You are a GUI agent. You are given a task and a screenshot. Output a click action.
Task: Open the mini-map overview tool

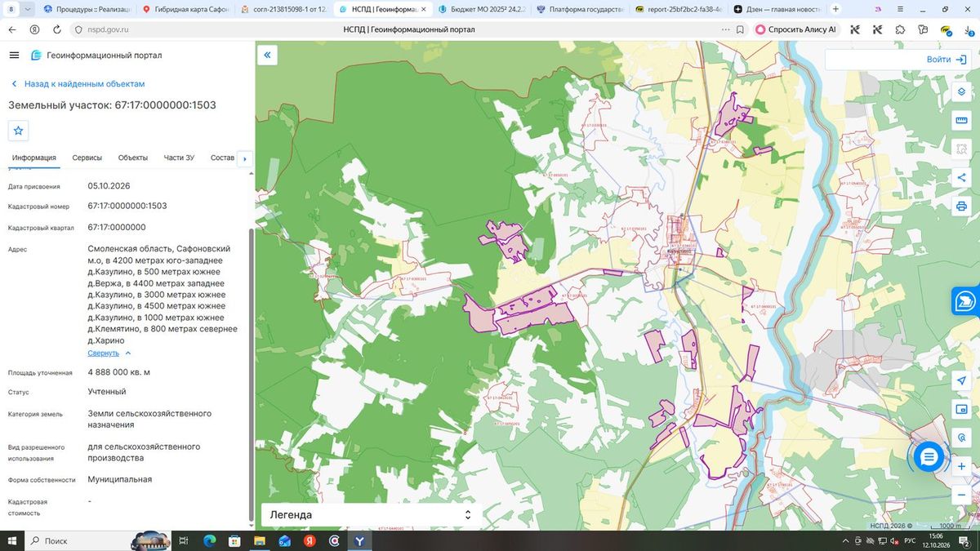(961, 409)
